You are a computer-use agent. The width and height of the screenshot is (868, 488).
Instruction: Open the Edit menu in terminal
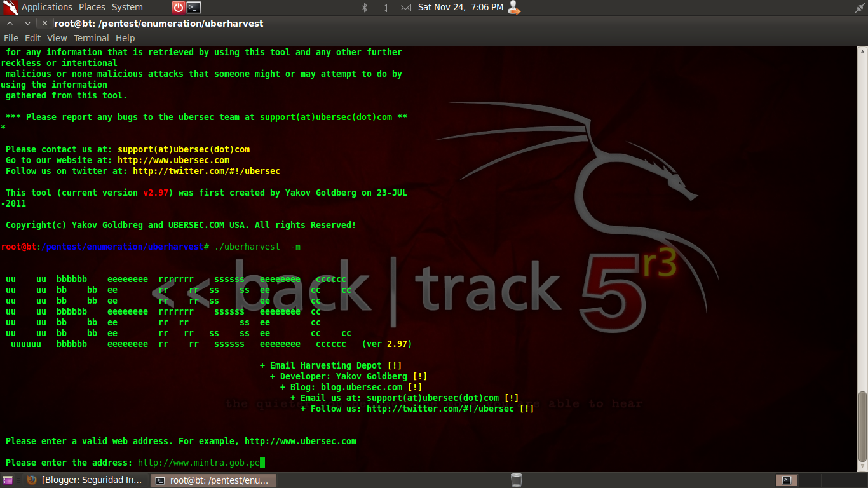[x=32, y=38]
